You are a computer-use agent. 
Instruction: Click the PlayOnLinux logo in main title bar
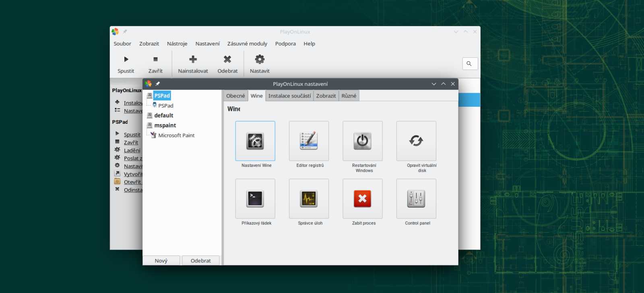click(x=115, y=31)
